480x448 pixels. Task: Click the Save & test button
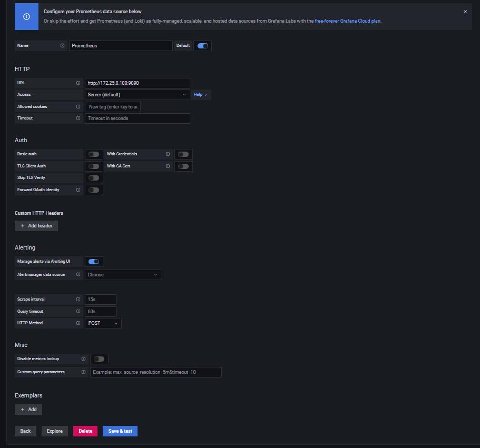click(x=120, y=431)
